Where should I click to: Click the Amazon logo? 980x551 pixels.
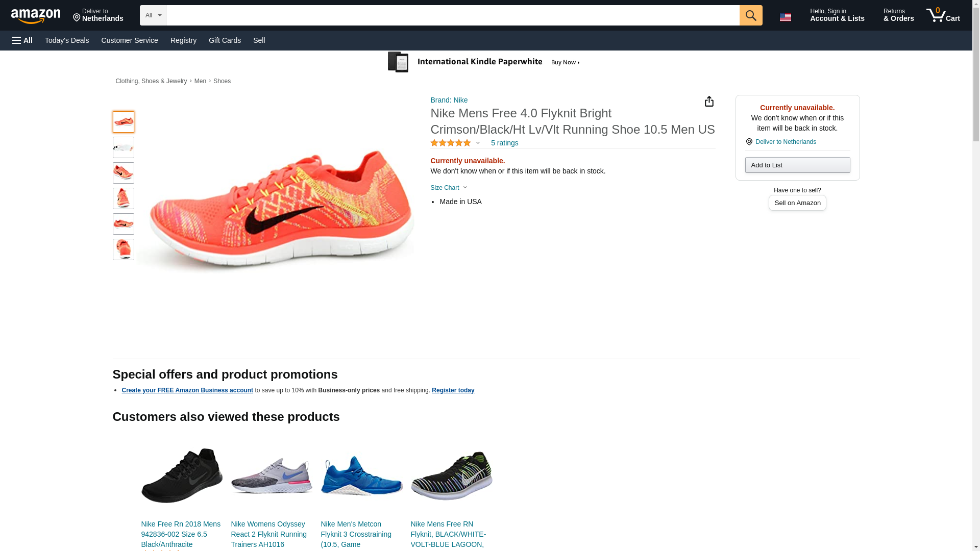(x=36, y=16)
